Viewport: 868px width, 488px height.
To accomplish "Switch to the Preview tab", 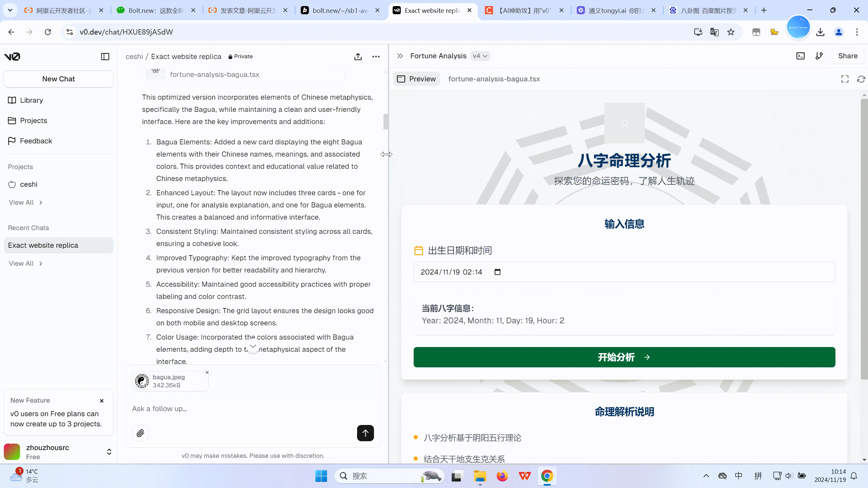I will [416, 79].
